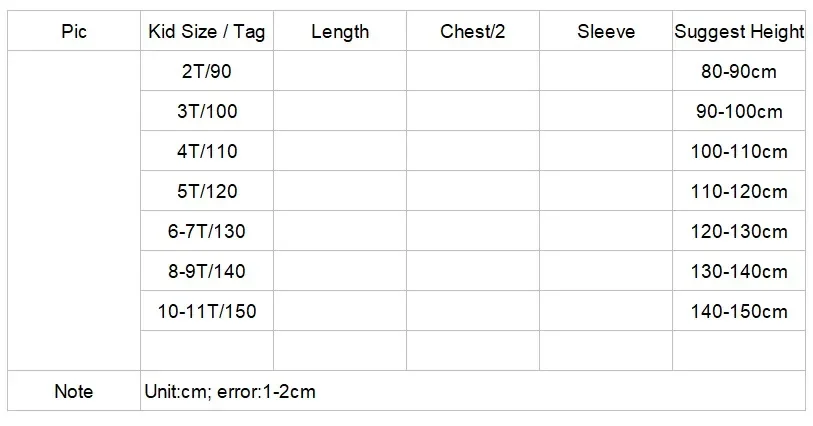Click the 6-7T/130 size cell

tap(207, 231)
